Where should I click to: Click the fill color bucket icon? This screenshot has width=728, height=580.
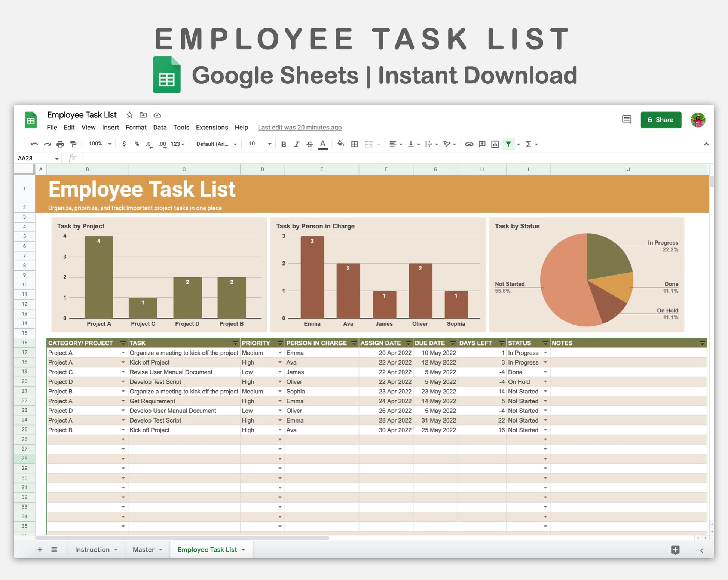tap(340, 144)
